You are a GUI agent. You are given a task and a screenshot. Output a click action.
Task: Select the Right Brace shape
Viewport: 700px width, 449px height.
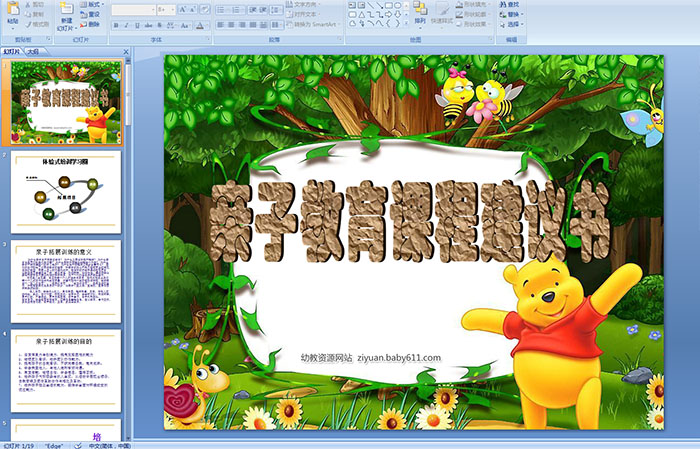point(397,24)
